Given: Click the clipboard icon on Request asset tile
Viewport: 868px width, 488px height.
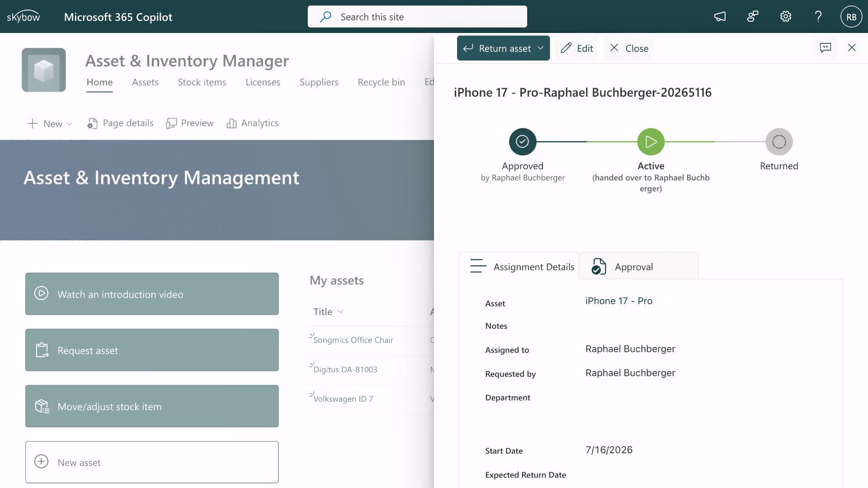Looking at the screenshot, I should click(x=42, y=350).
